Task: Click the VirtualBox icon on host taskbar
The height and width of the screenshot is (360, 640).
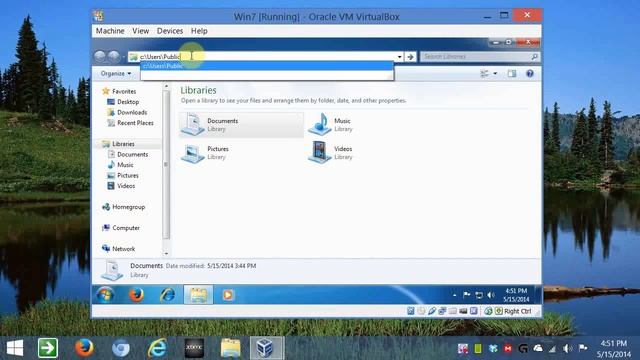Action: (267, 348)
